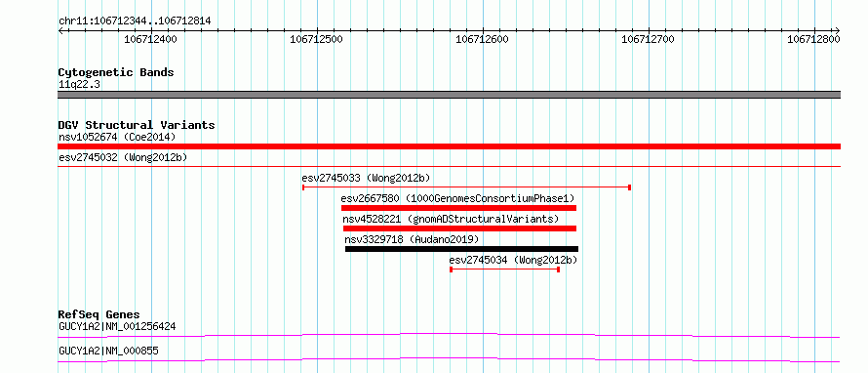Image resolution: width=868 pixels, height=373 pixels.
Task: Click the DGV Structural Variants track title
Action: [137, 125]
